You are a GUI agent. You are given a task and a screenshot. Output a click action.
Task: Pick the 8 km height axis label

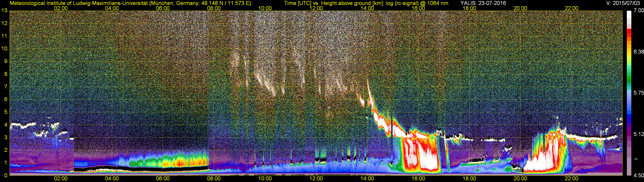[x=6, y=74]
